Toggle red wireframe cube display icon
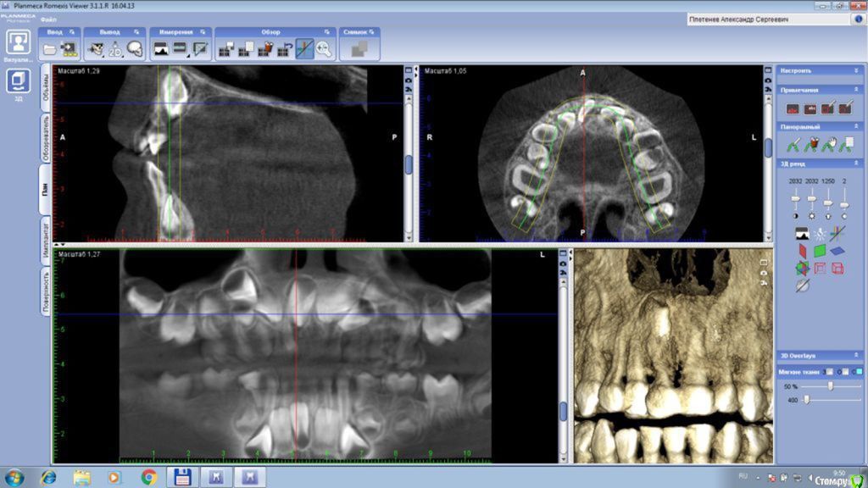Image resolution: width=868 pixels, height=488 pixels. 837,269
